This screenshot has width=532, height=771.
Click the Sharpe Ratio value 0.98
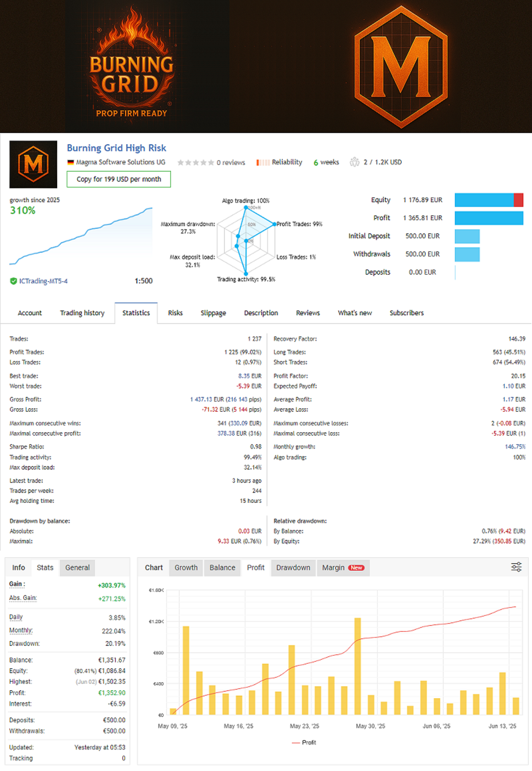pos(256,447)
